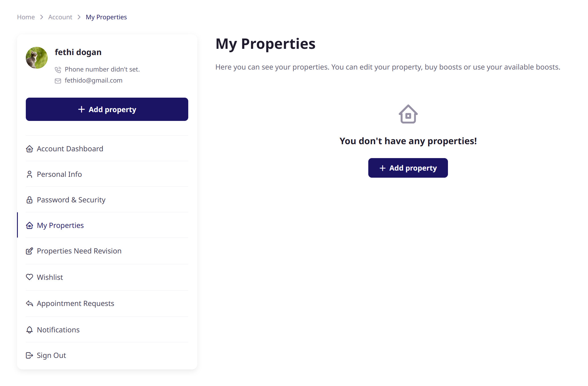Click the person icon next to Personal Info

pyautogui.click(x=29, y=174)
